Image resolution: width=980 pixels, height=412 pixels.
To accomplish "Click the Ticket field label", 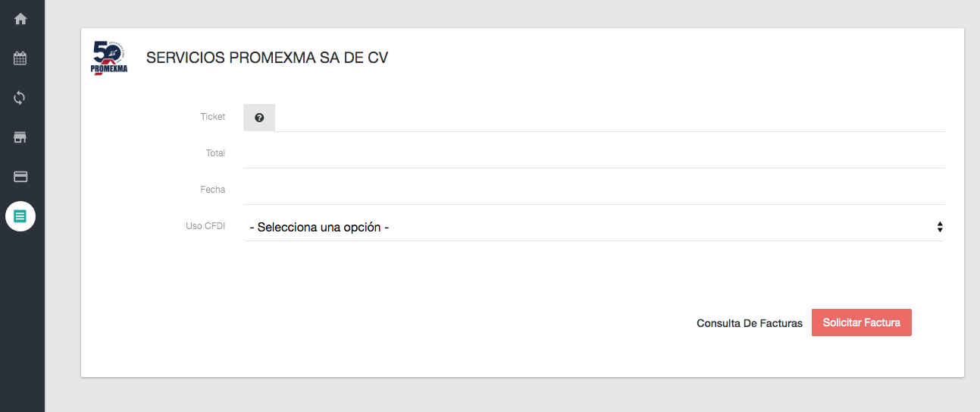I will [213, 117].
